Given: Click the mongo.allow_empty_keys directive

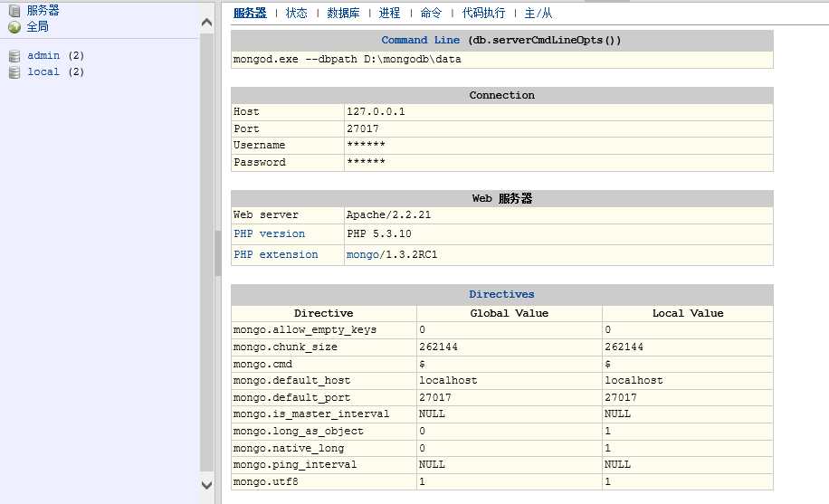Looking at the screenshot, I should tap(304, 330).
